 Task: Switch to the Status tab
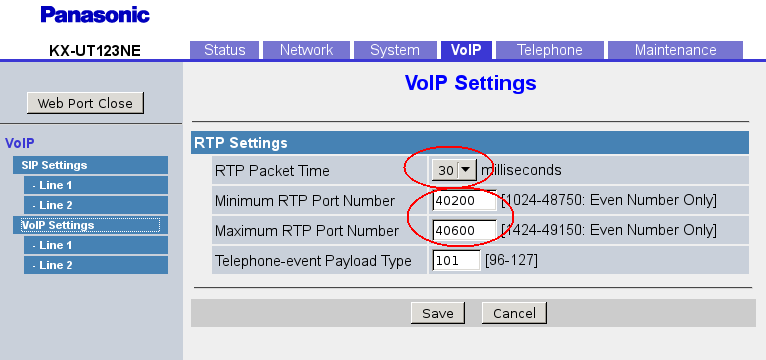225,50
